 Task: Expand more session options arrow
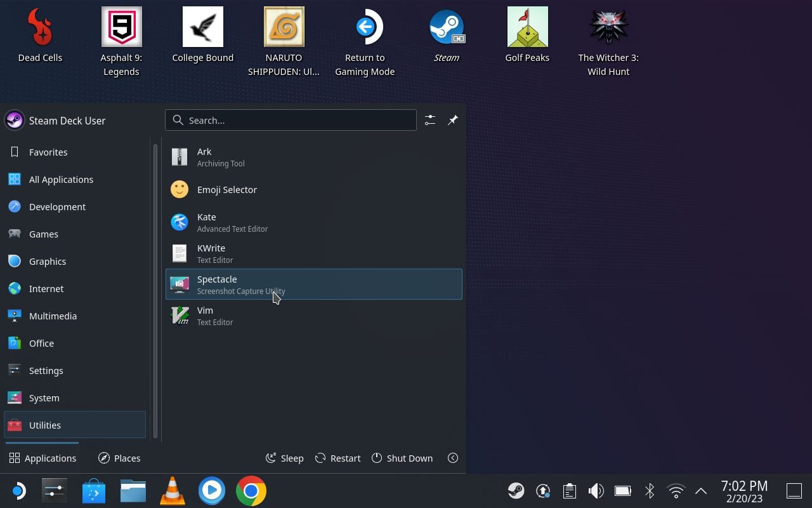[x=453, y=458]
